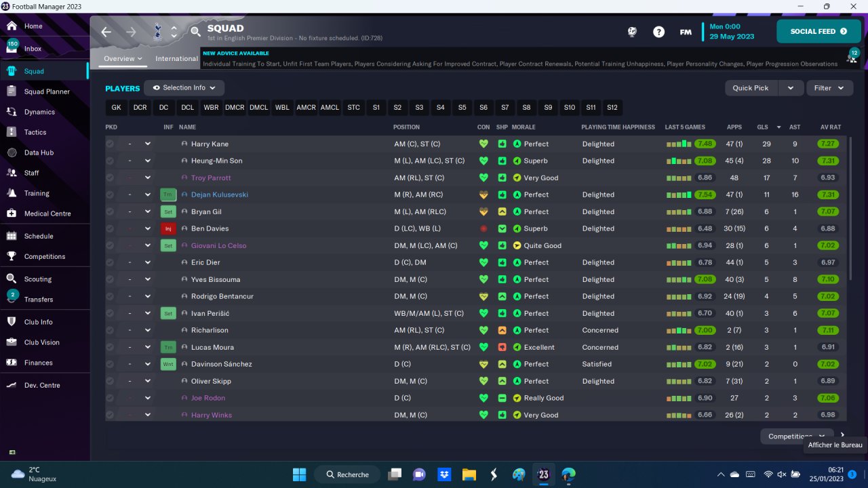Open the Inbox icon with 150 badge

(x=12, y=48)
